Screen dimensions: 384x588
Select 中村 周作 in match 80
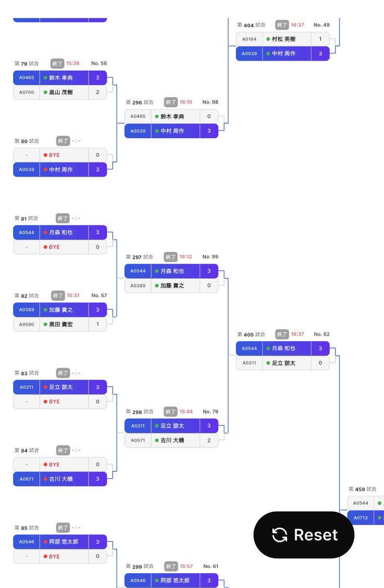[x=60, y=170]
